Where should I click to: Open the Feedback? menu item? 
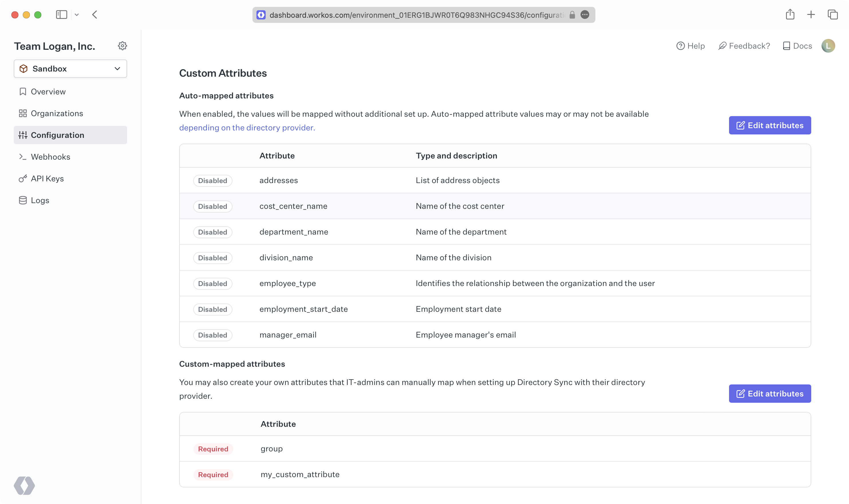pyautogui.click(x=744, y=45)
